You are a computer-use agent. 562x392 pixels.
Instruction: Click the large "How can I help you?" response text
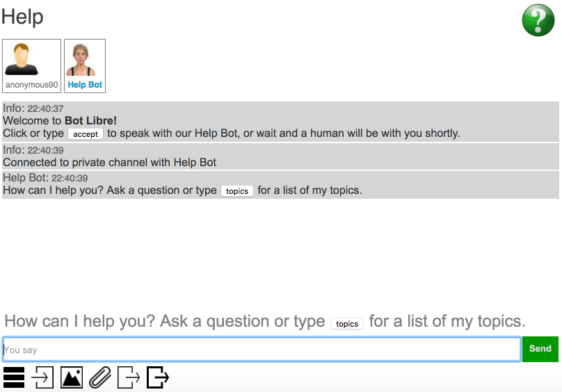coord(164,321)
